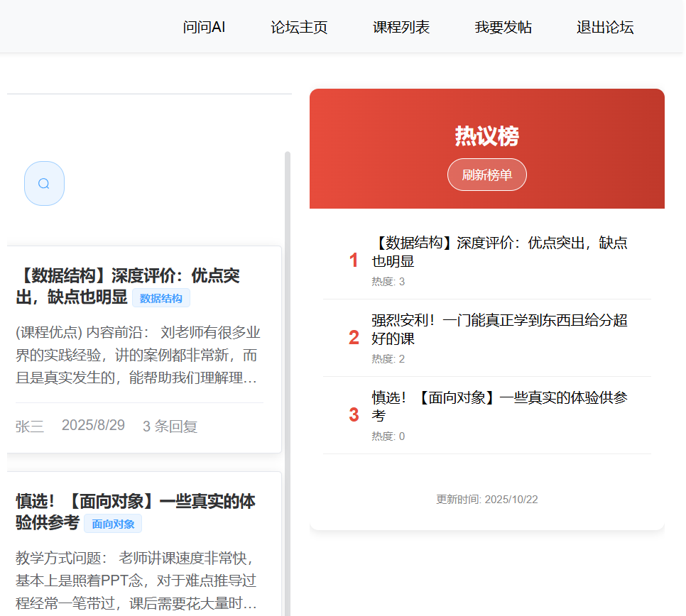Click the 面向对象 tag on the second post
The height and width of the screenshot is (616, 686).
click(x=113, y=524)
